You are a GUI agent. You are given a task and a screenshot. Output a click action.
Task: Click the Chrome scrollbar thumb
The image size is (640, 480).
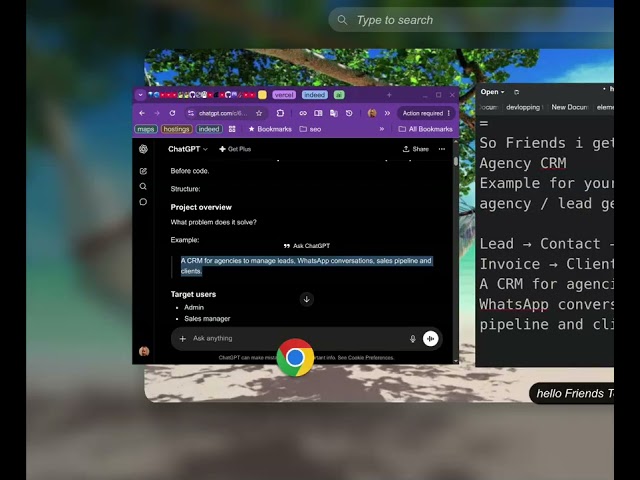[456, 161]
